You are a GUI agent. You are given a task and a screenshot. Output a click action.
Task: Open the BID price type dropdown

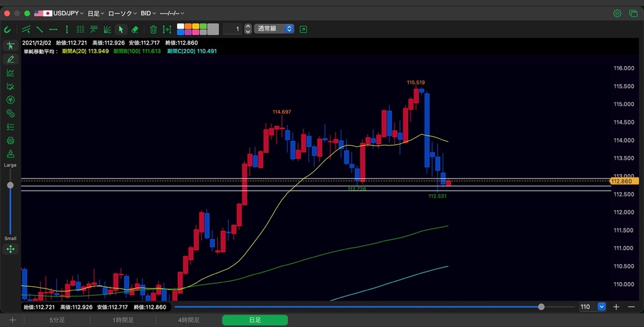149,13
